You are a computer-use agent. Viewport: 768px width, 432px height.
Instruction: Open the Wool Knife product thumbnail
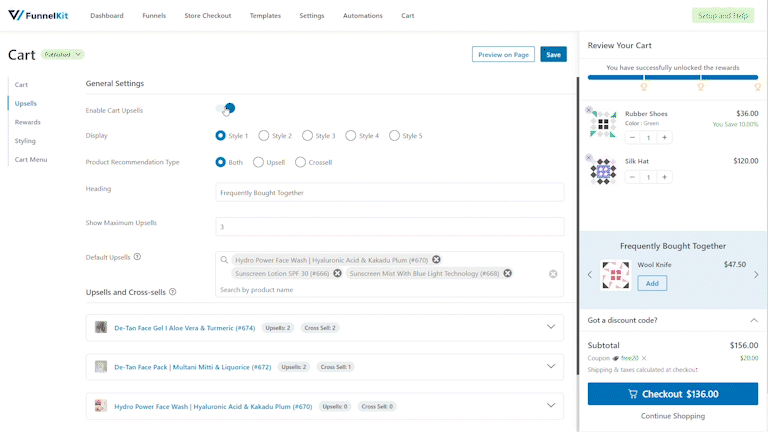[x=616, y=275]
